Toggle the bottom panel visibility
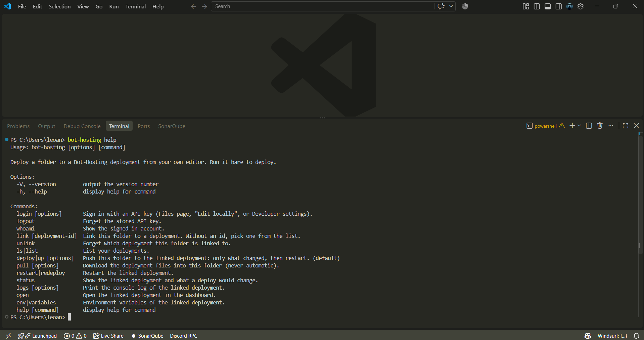Screen dimensions: 644x340 point(548,6)
